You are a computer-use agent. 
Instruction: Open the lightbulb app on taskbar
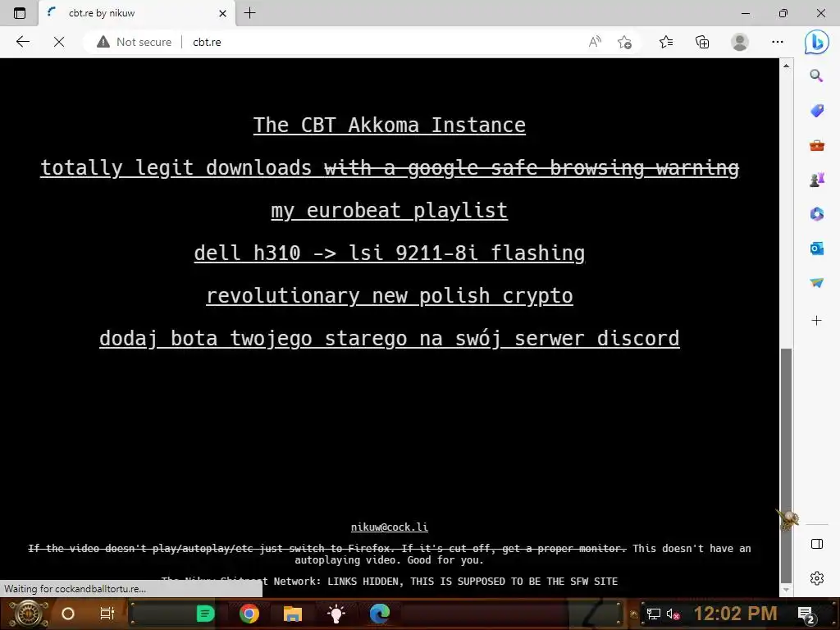point(336,614)
